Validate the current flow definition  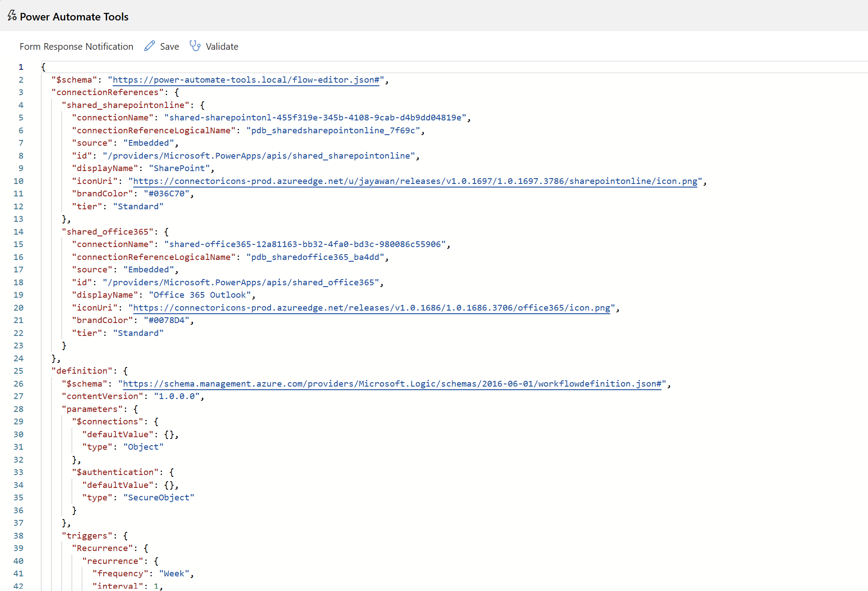pyautogui.click(x=222, y=46)
